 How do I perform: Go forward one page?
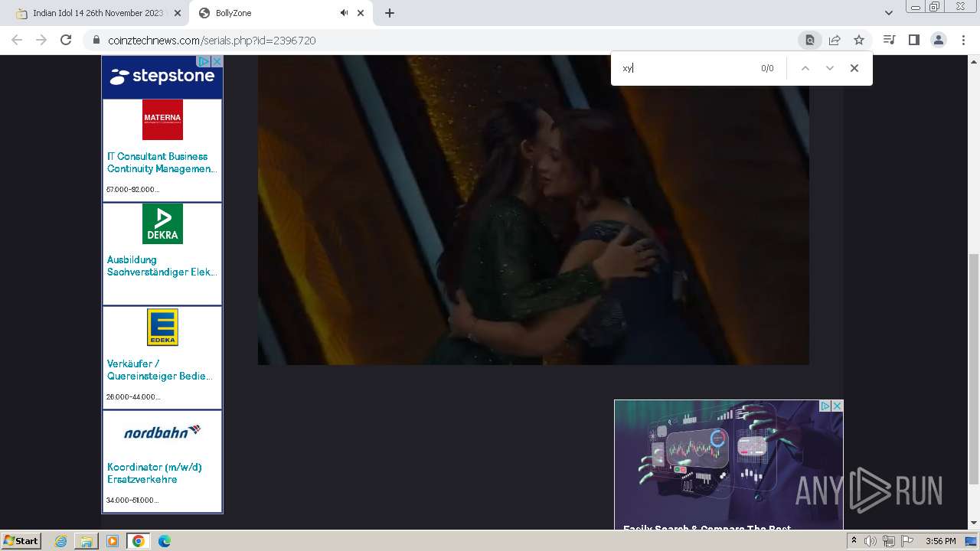click(41, 40)
